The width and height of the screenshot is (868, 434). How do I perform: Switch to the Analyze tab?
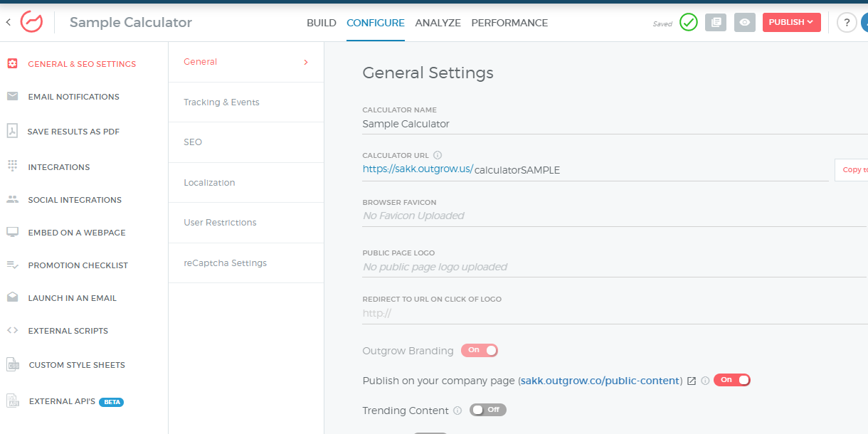[x=438, y=23]
